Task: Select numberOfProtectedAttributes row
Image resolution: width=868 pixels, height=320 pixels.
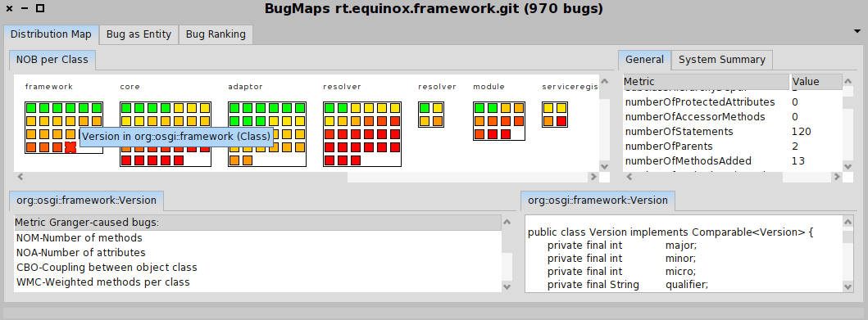Action: pyautogui.click(x=733, y=102)
